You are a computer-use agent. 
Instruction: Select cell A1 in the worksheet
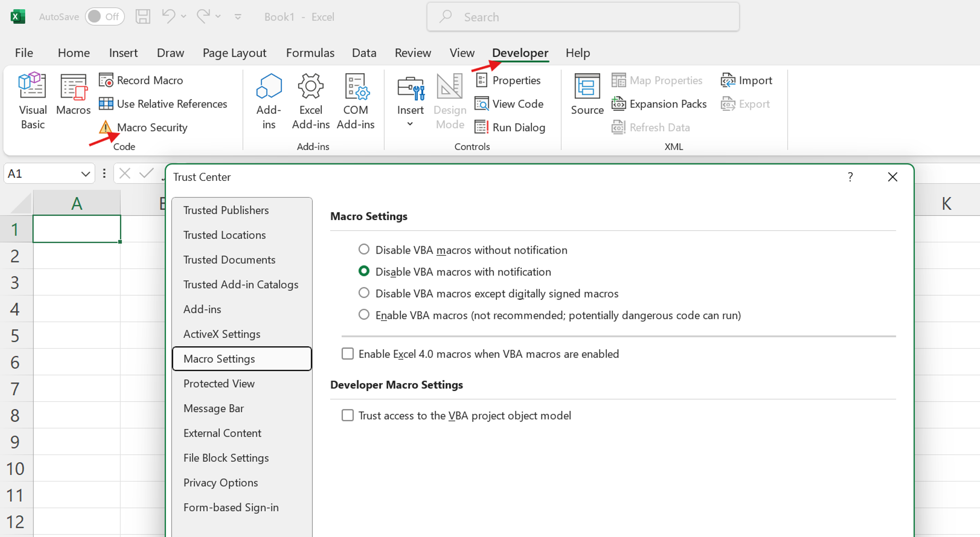pyautogui.click(x=77, y=229)
